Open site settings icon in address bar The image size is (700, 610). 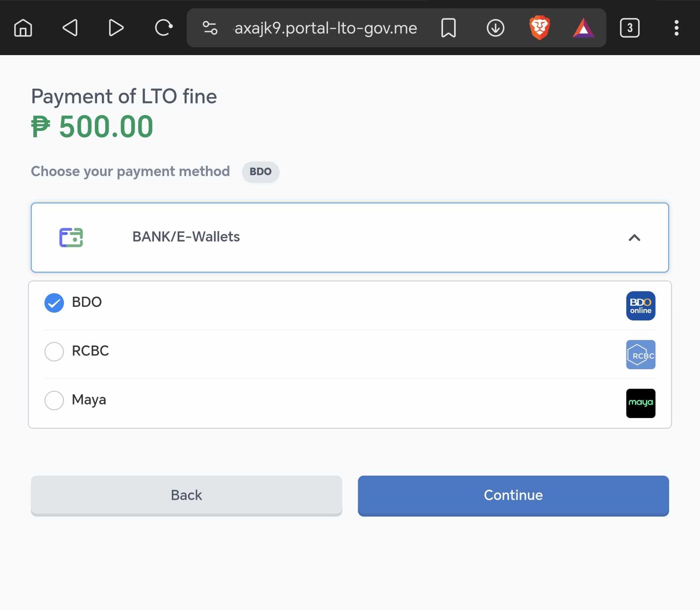tap(210, 28)
